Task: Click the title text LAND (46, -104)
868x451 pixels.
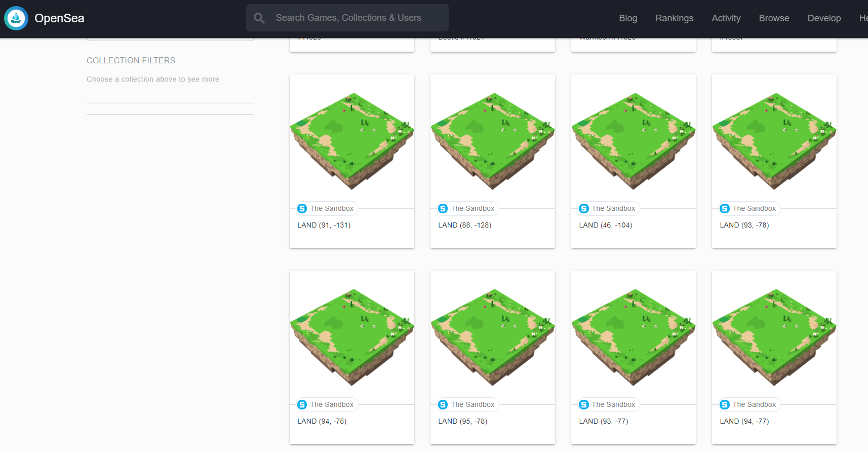Action: tap(606, 225)
